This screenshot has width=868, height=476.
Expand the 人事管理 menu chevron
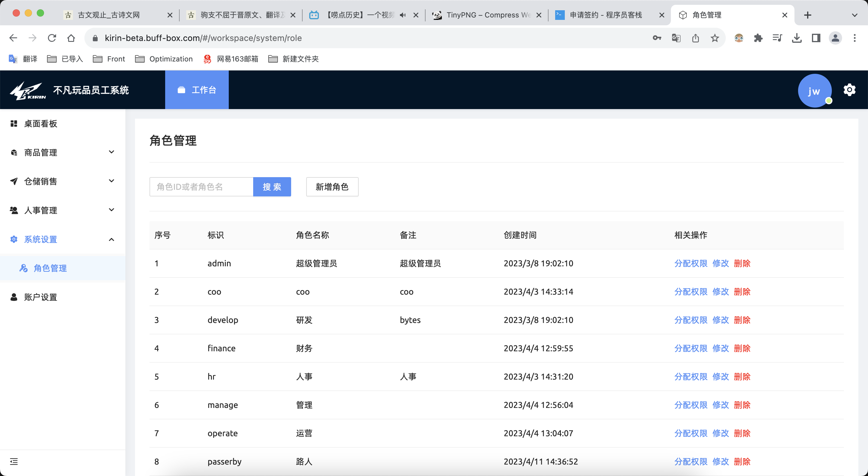pos(112,210)
